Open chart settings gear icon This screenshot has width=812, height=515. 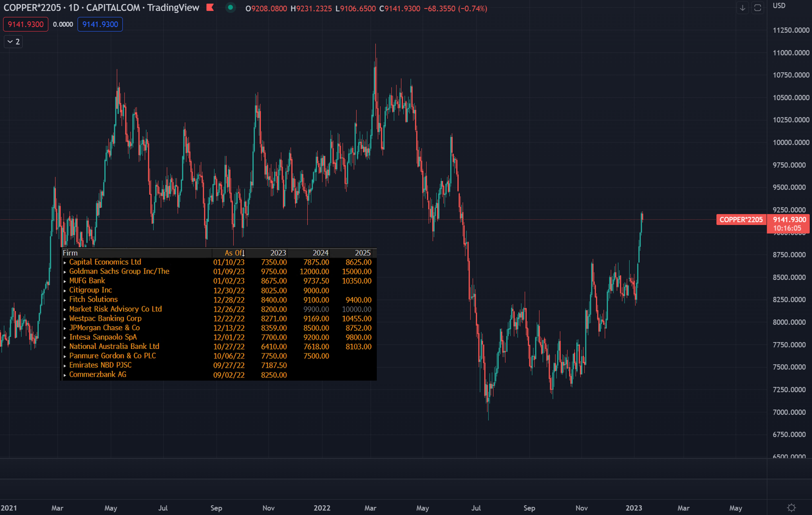coord(791,507)
